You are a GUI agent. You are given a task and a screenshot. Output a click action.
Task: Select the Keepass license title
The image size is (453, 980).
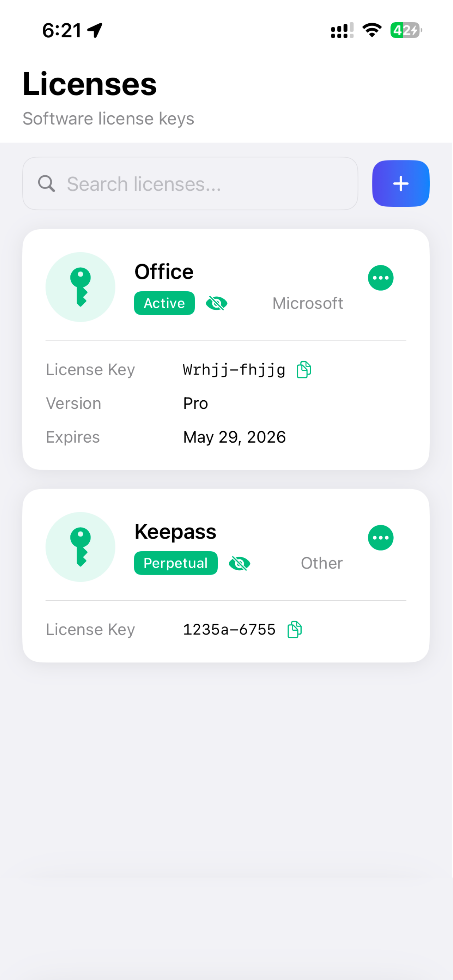[x=175, y=532]
